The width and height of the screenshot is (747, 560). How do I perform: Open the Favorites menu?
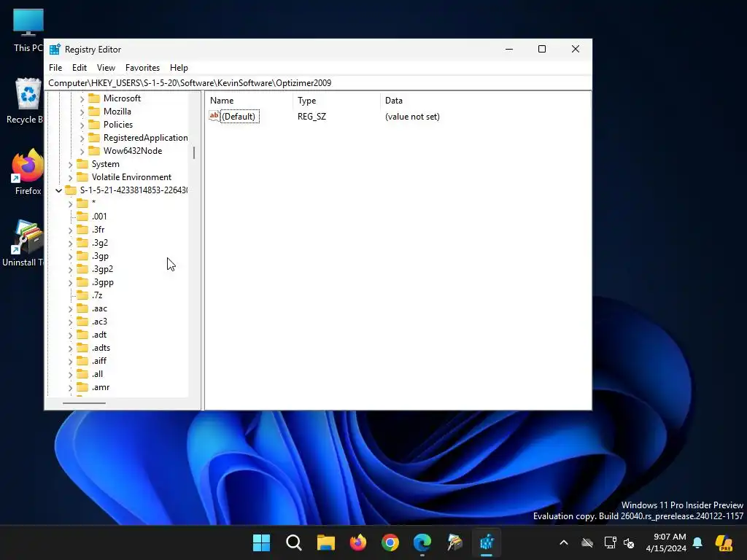pos(142,68)
